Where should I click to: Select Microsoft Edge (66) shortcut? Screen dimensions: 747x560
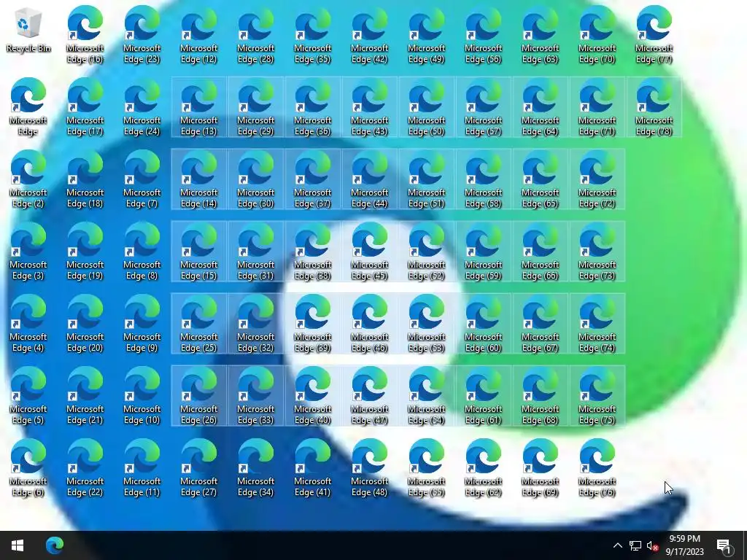tap(541, 252)
